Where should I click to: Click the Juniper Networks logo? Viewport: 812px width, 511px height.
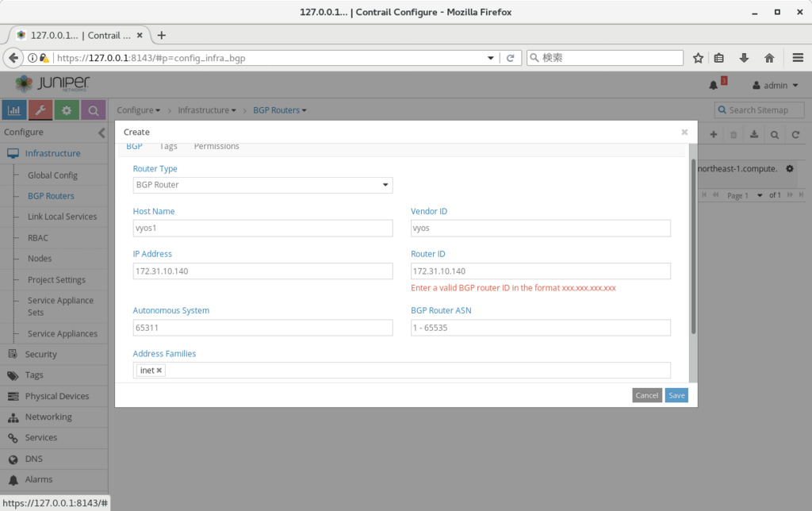[52, 83]
